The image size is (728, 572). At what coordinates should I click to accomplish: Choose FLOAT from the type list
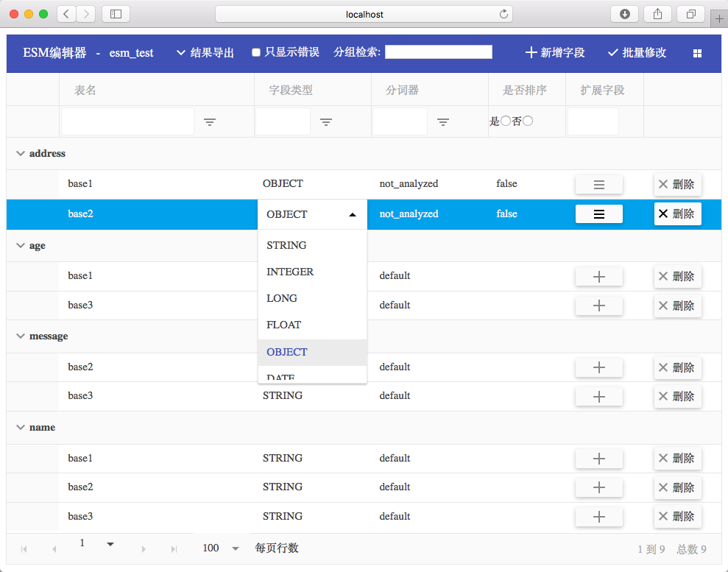[x=312, y=325]
